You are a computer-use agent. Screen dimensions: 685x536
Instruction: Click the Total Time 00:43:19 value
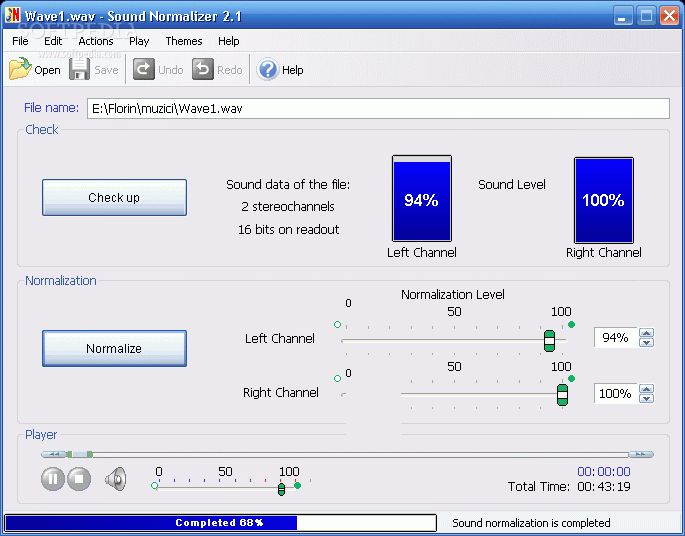coord(604,487)
